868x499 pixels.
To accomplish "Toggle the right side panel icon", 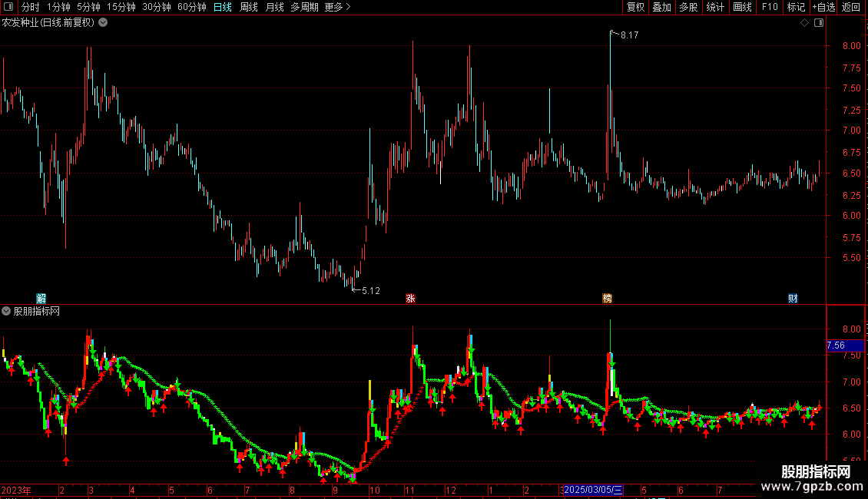I will [819, 23].
